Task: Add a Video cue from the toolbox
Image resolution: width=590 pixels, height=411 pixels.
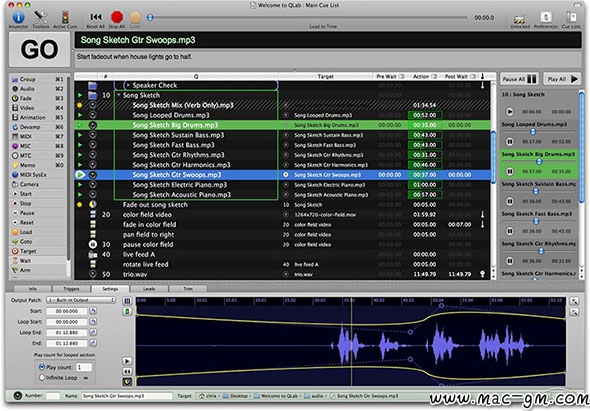Action: pyautogui.click(x=38, y=108)
